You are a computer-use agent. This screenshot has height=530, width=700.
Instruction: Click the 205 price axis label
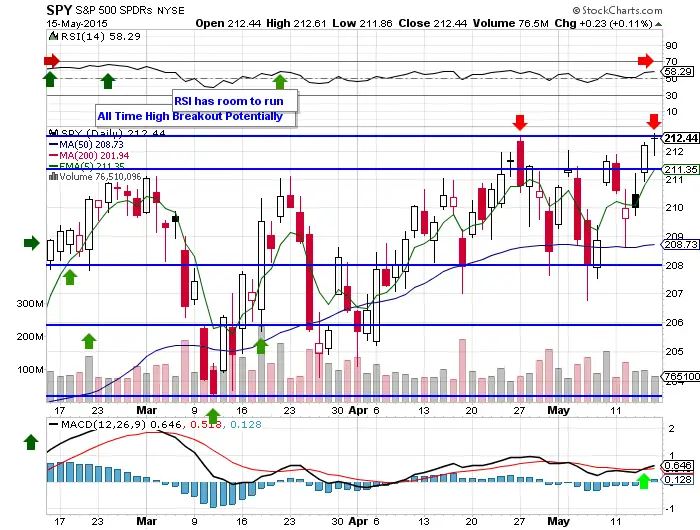[x=674, y=351]
